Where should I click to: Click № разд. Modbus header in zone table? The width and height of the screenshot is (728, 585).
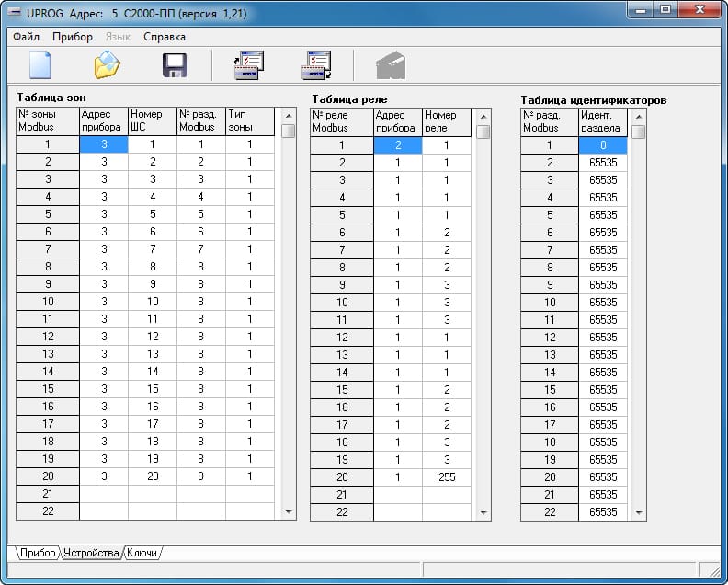pyautogui.click(x=201, y=121)
